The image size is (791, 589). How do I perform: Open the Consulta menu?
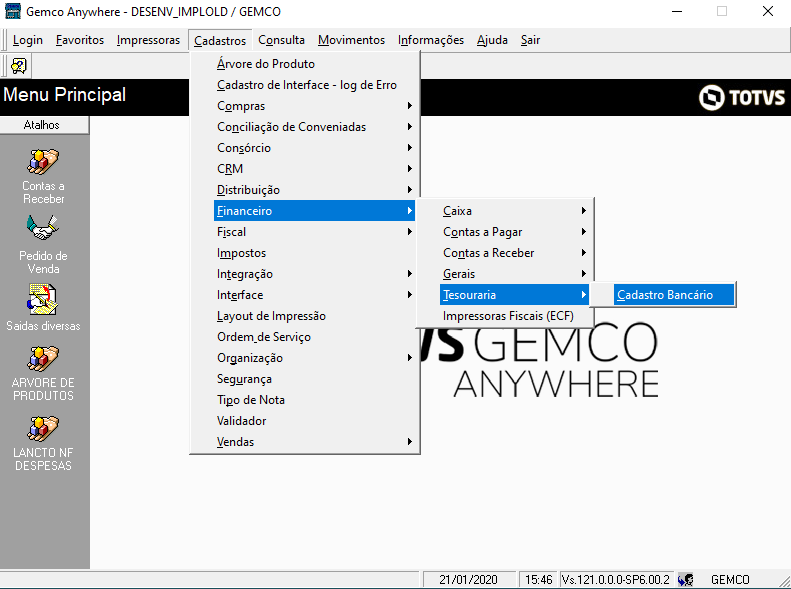point(281,40)
